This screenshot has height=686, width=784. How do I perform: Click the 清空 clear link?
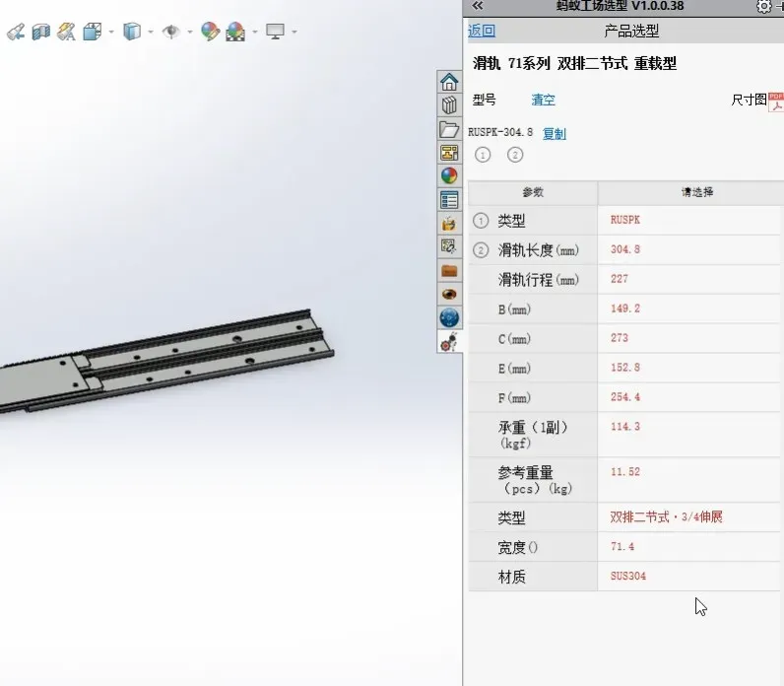(544, 100)
